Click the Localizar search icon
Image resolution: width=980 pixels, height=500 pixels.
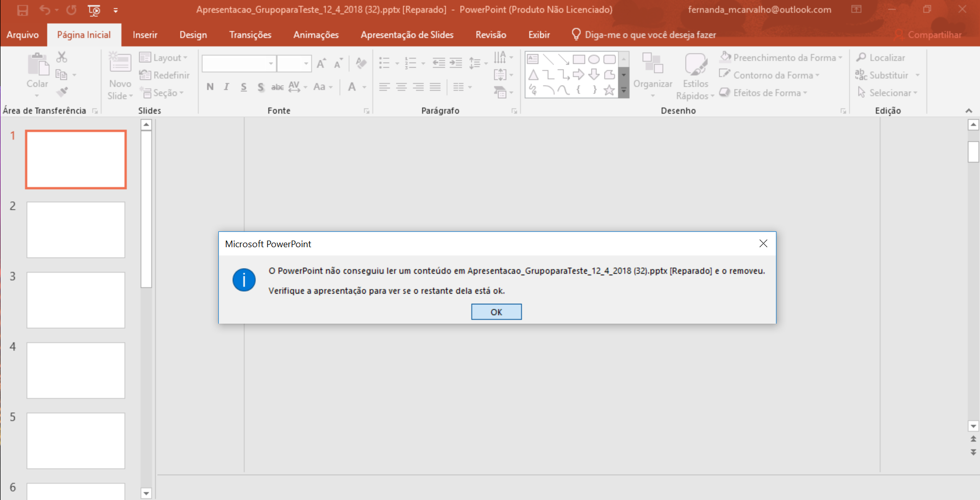[x=861, y=57]
